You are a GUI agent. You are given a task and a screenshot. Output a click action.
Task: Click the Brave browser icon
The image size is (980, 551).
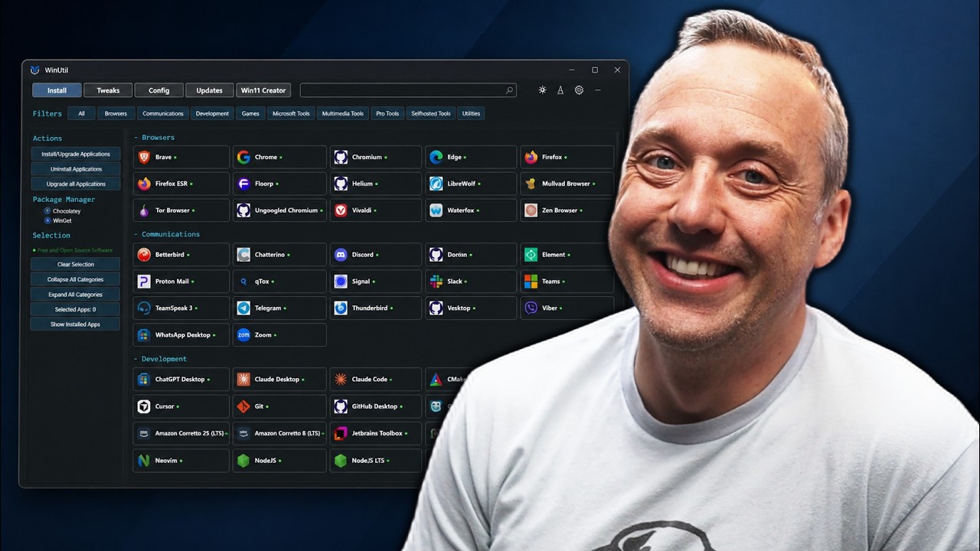click(144, 157)
